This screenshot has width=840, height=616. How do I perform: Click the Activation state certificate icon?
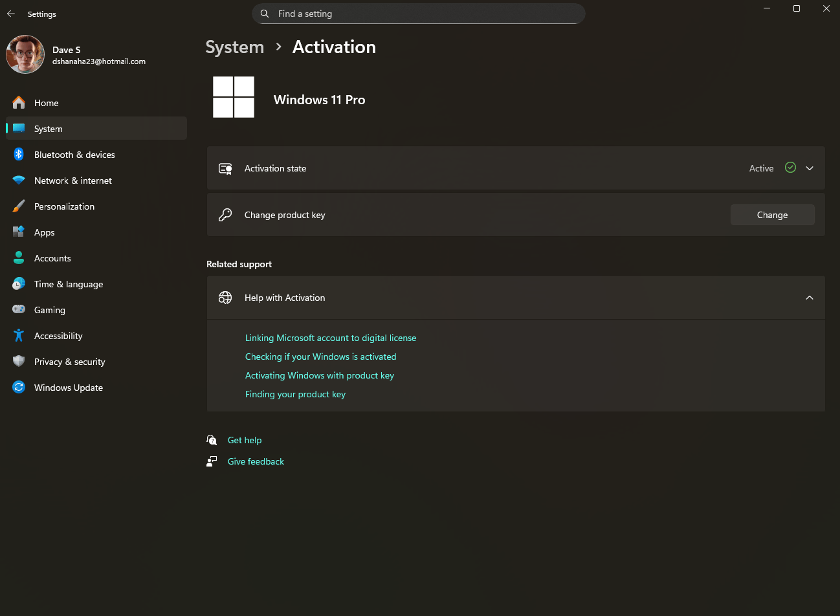[225, 168]
